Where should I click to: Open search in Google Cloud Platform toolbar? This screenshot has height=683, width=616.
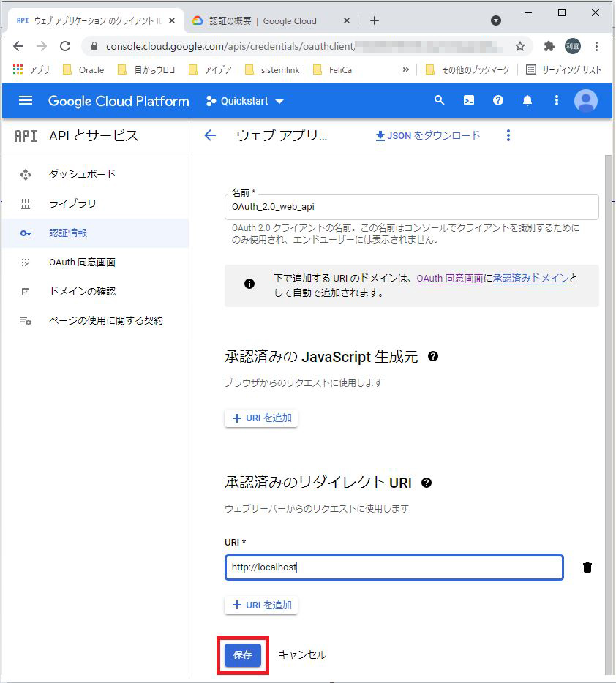click(439, 101)
